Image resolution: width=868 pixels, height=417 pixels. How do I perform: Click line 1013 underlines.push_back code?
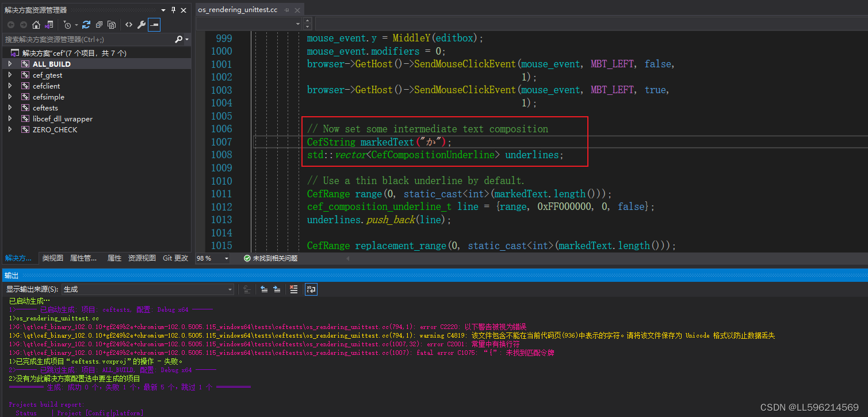pos(379,220)
